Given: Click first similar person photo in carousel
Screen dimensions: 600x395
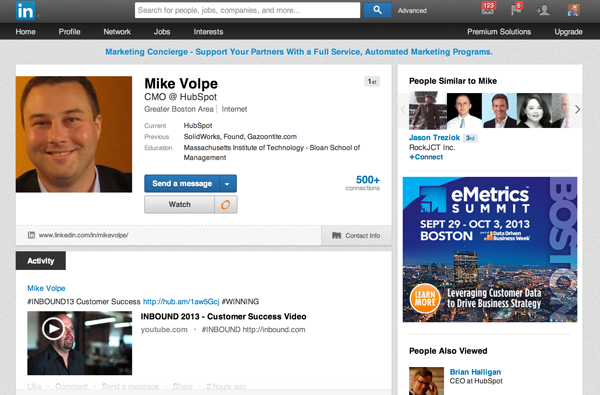Looking at the screenshot, I should point(428,110).
